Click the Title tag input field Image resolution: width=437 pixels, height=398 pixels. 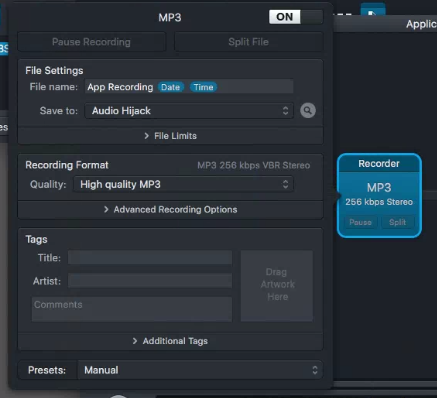pyautogui.click(x=150, y=258)
